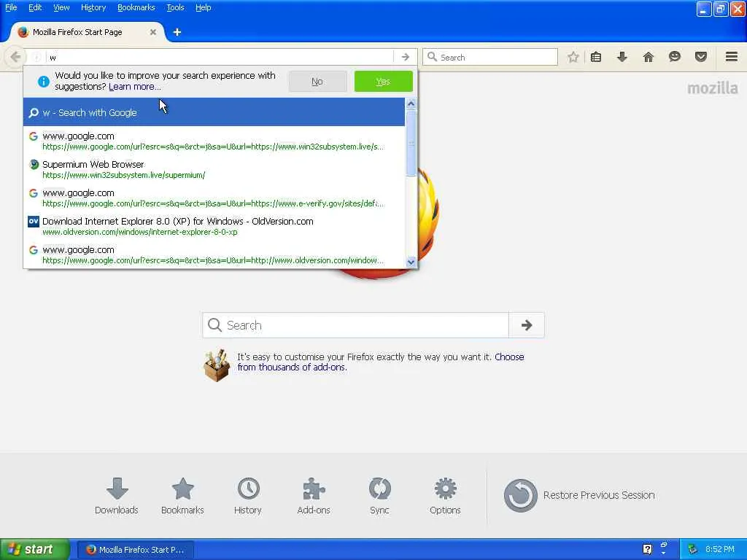
Task: Select google.com result linking to win32subsystem.live
Action: pos(214,141)
